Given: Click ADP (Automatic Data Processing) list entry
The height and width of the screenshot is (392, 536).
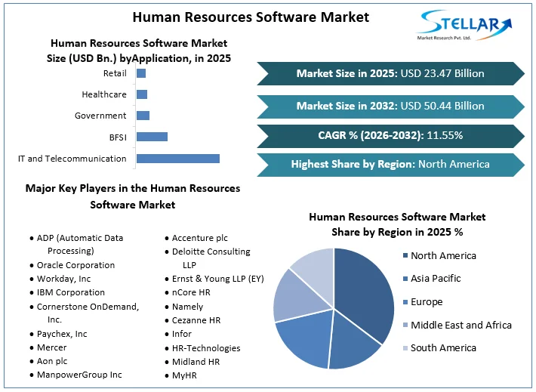Looking at the screenshot, I should click(77, 244).
